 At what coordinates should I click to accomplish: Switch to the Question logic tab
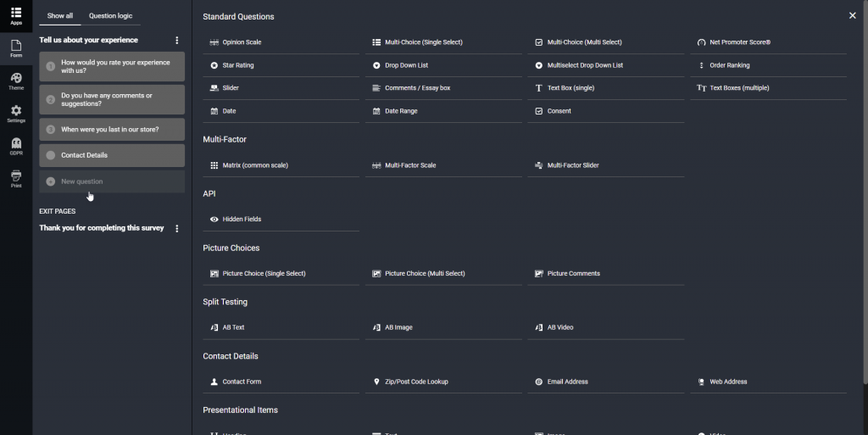110,16
